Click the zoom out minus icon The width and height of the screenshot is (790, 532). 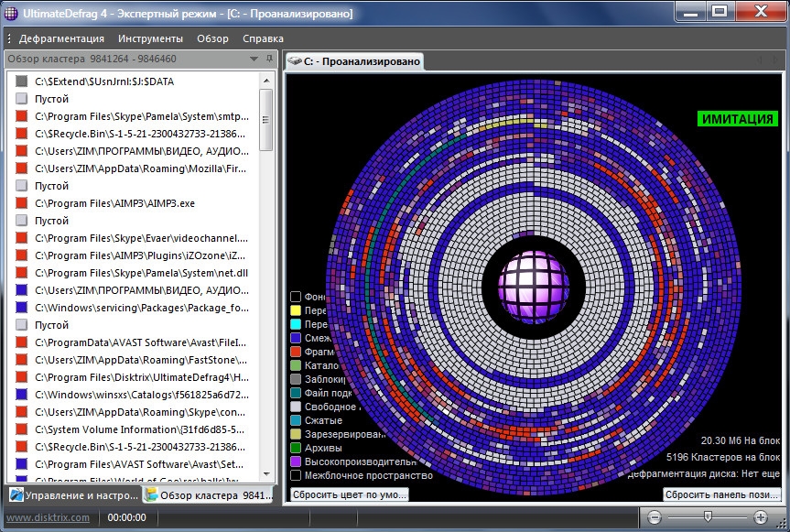click(654, 517)
